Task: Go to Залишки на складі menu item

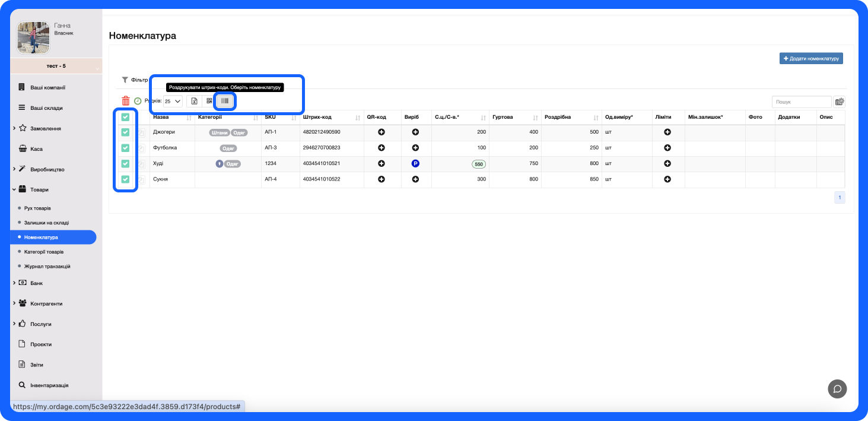Action: click(46, 223)
